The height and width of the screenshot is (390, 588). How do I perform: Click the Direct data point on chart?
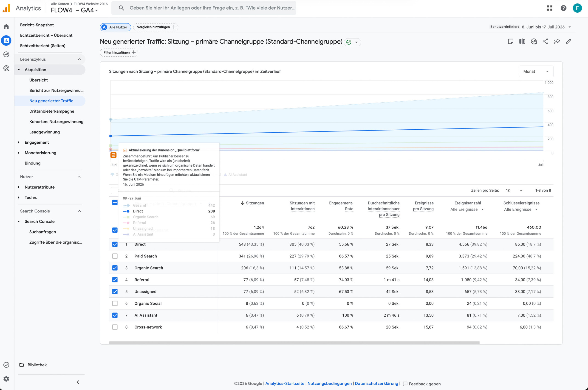110,136
